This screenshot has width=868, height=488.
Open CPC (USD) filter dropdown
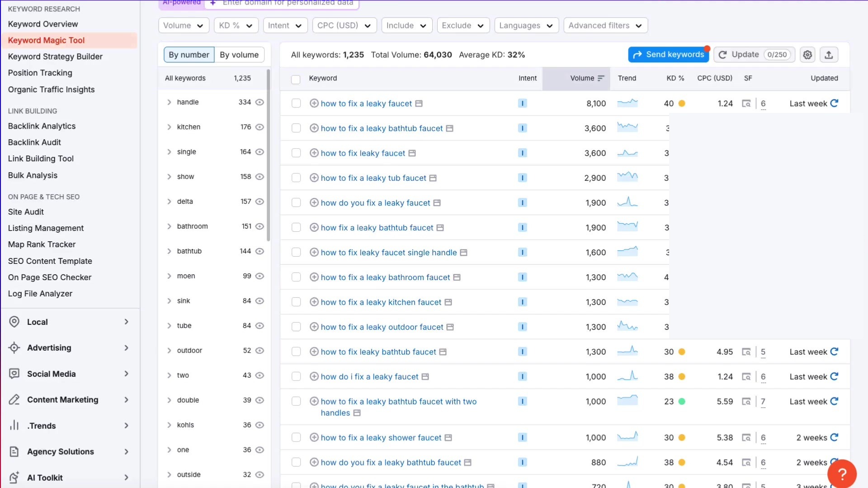(x=344, y=25)
